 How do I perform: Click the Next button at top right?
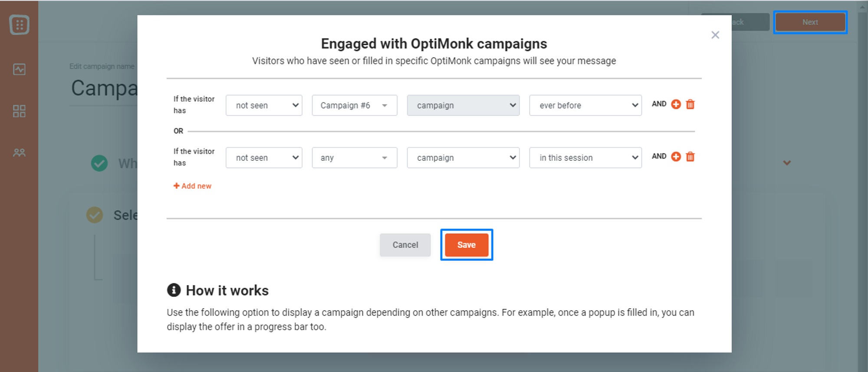click(810, 22)
